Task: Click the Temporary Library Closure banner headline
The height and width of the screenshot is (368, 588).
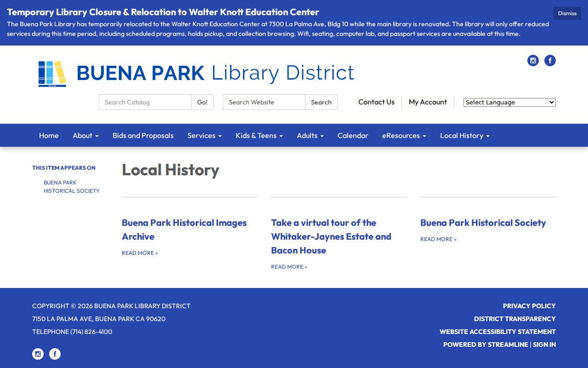Action: click(163, 12)
